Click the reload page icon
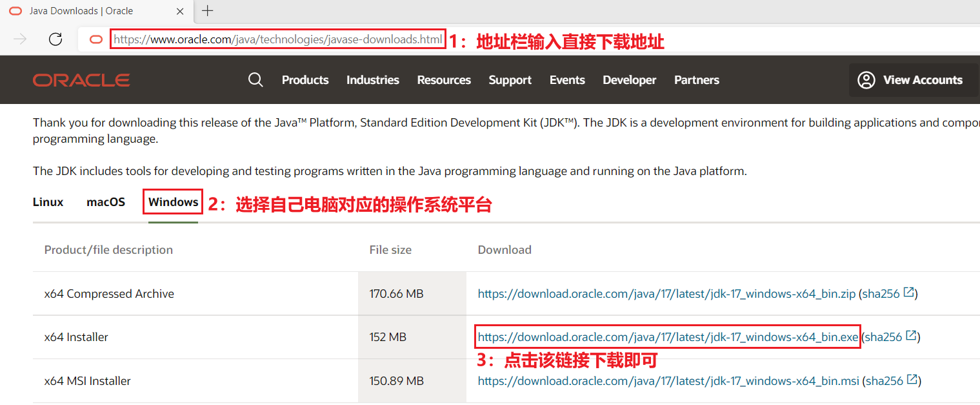The height and width of the screenshot is (405, 980). click(x=55, y=39)
